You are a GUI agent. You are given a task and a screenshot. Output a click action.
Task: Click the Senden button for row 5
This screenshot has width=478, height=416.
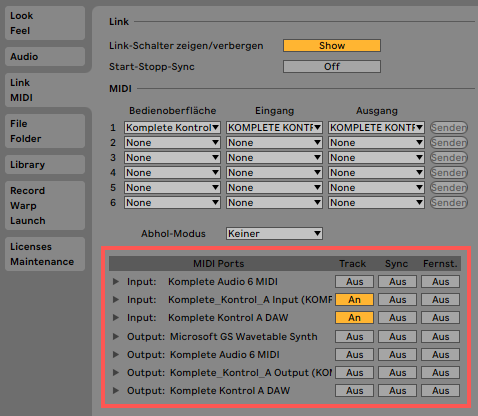449,188
